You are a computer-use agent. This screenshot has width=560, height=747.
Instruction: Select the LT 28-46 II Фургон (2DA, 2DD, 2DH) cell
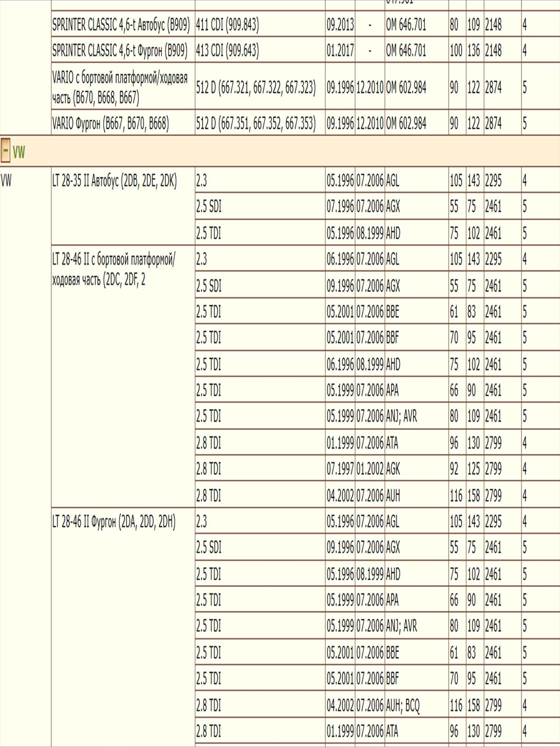point(114,522)
